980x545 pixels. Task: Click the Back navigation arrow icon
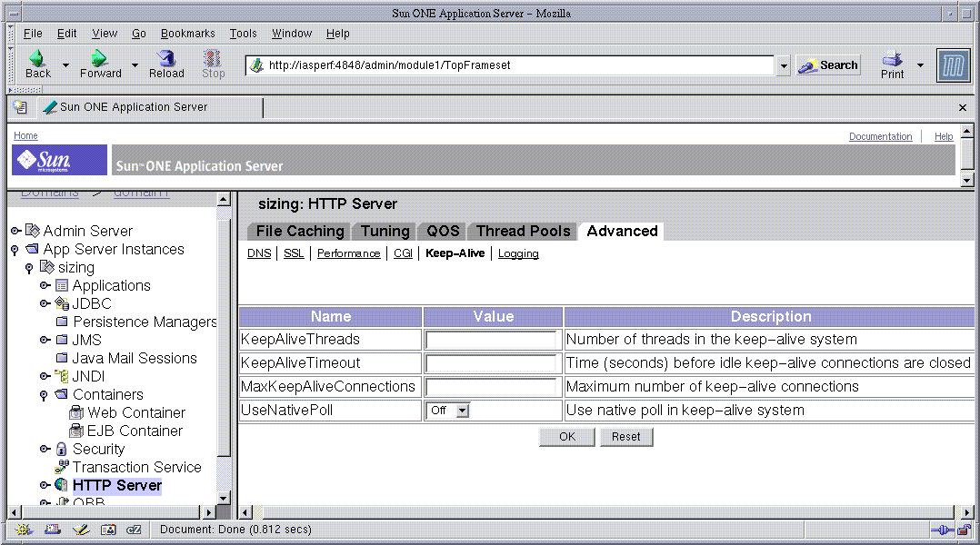pyautogui.click(x=37, y=58)
